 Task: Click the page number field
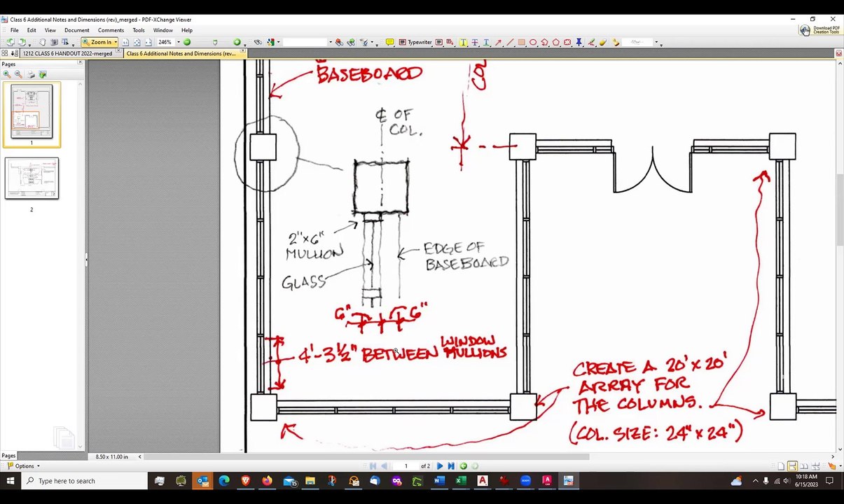406,466
